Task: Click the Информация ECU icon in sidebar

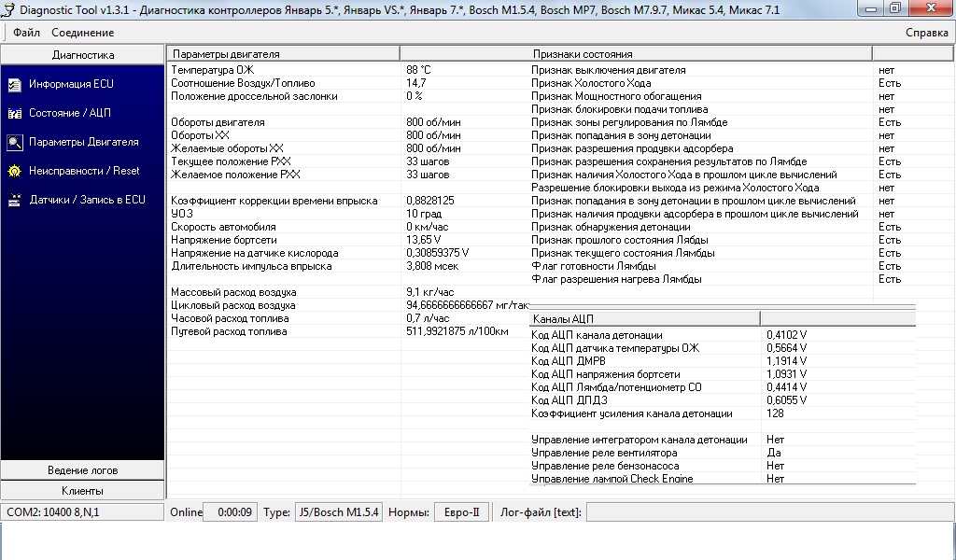Action: click(x=14, y=84)
